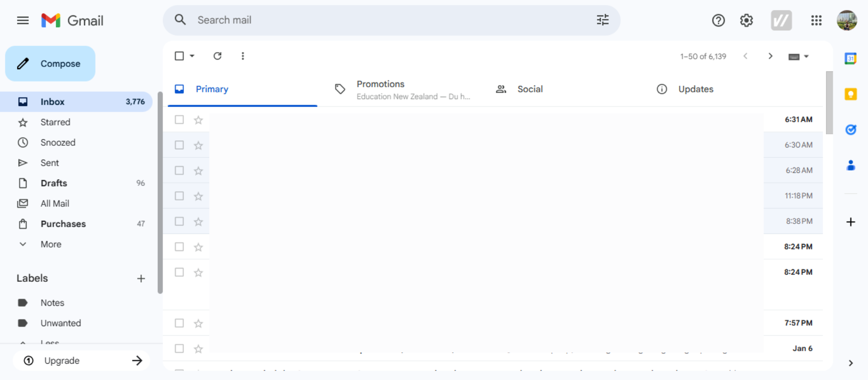Expand the More folders list
Screen dimensions: 868x380
click(51, 244)
